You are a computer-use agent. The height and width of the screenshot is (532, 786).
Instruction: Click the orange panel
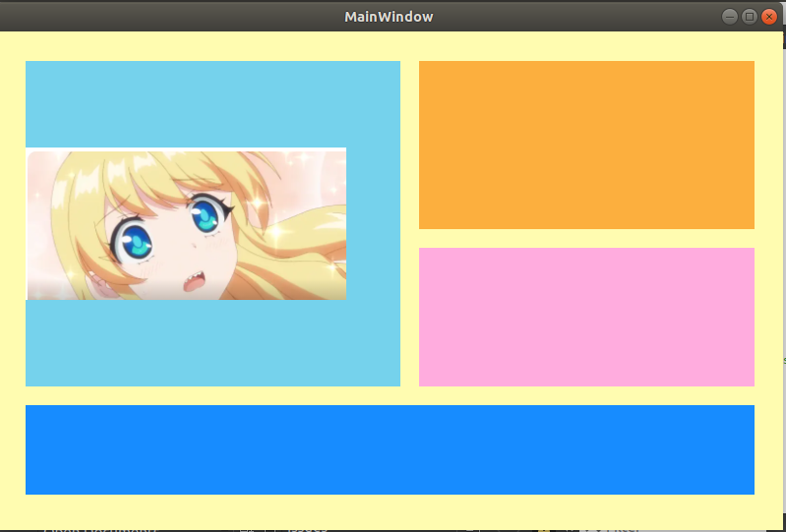click(586, 145)
